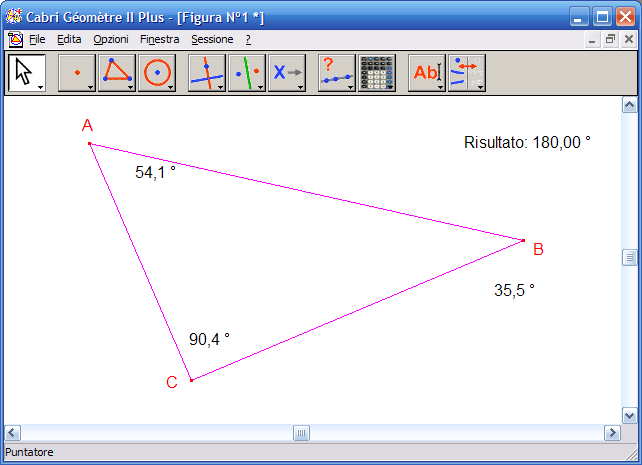Click the Cabri application icon in title bar
The height and width of the screenshot is (465, 642).
click(x=14, y=16)
